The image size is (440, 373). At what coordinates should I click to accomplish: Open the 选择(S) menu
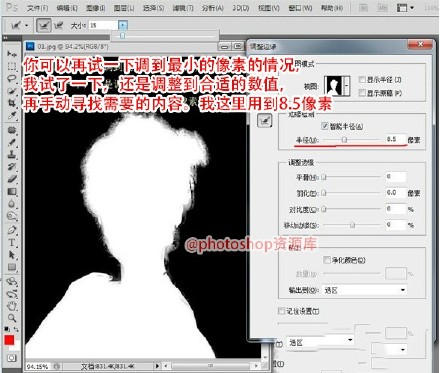tap(153, 8)
